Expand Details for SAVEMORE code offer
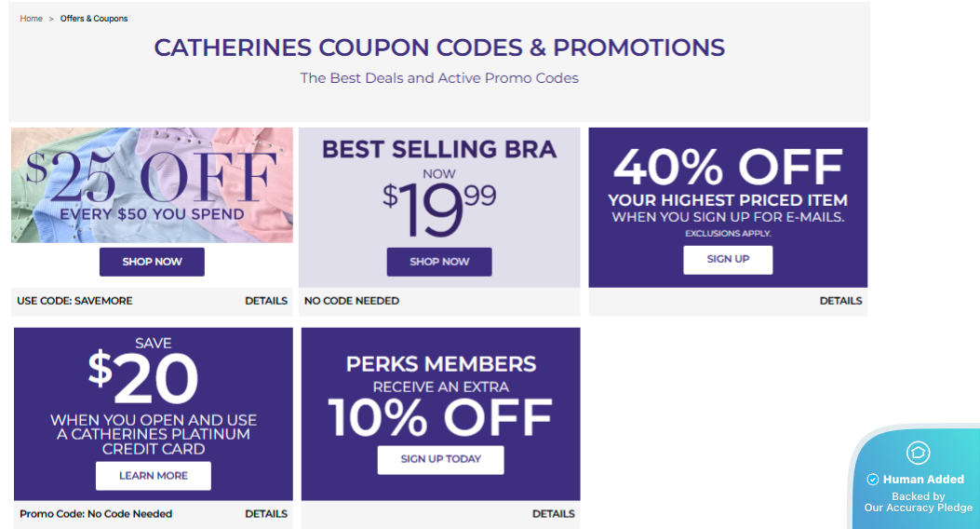 (x=266, y=301)
